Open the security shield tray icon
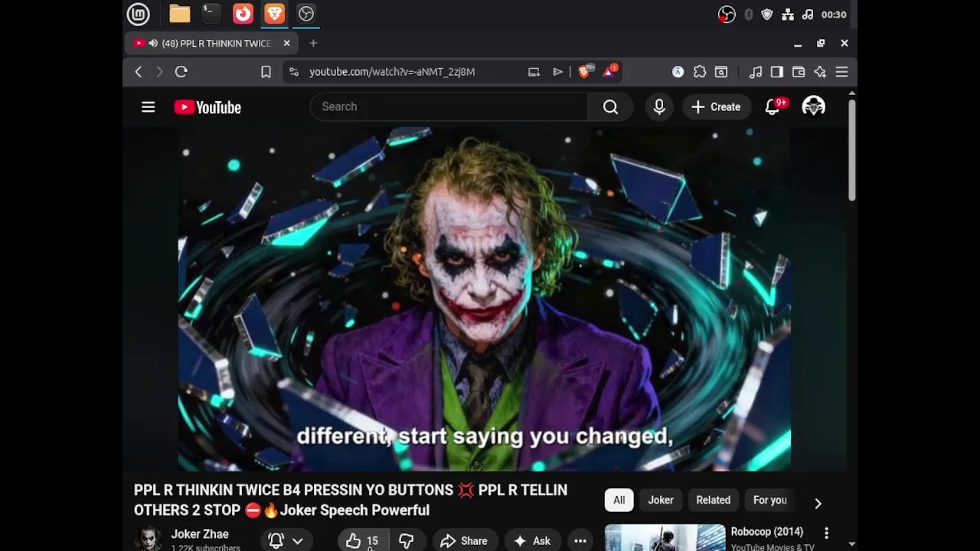 [x=767, y=15]
